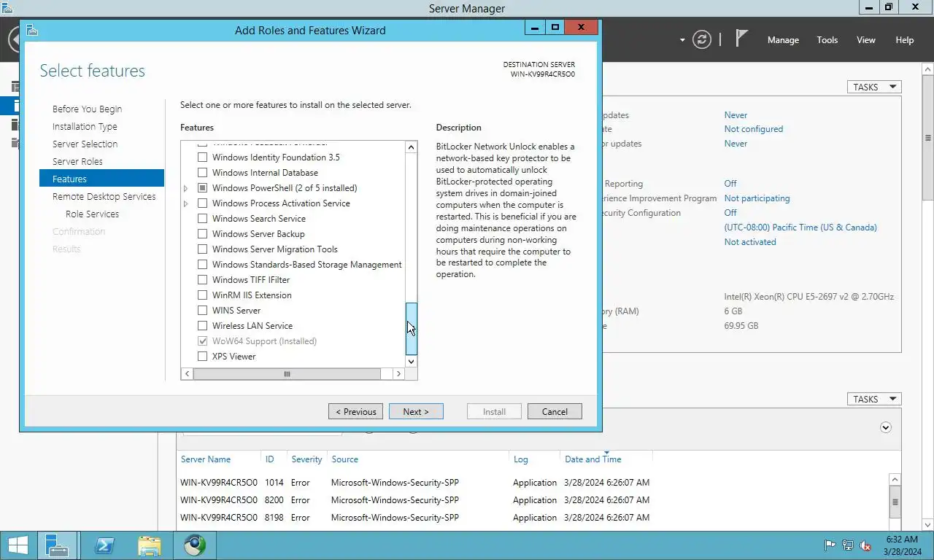934x560 pixels.
Task: Open the dropdown arrow beside the refresh icon
Action: pyautogui.click(x=682, y=40)
